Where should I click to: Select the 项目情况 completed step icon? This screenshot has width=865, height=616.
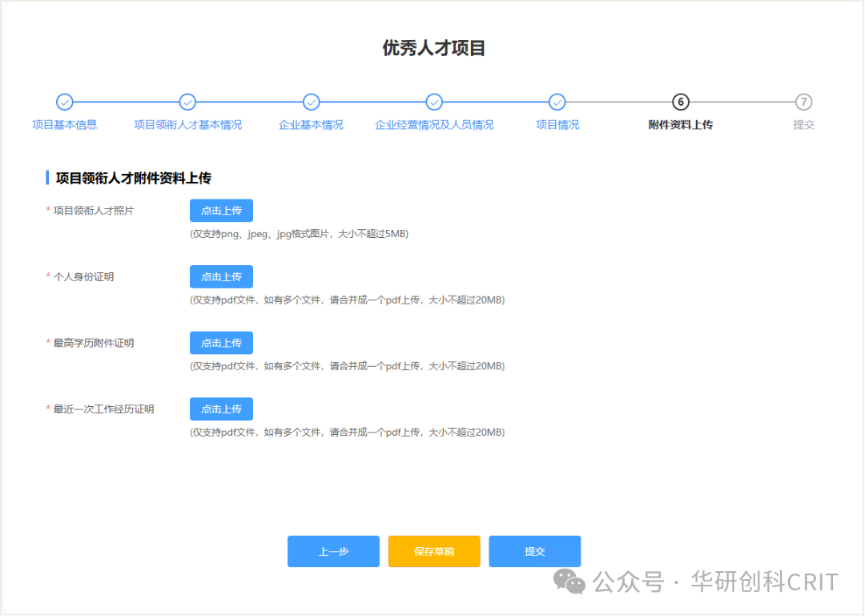[x=557, y=103]
